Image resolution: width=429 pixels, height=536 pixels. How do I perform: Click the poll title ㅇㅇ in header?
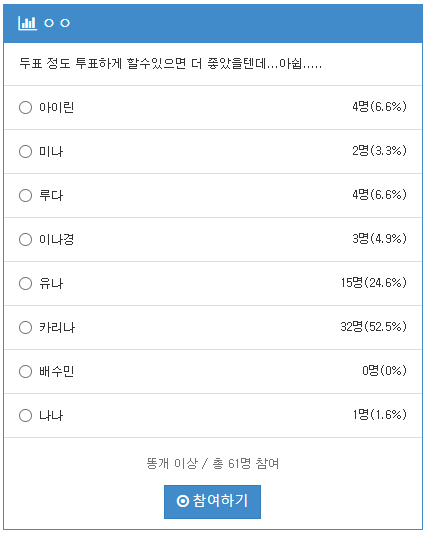tap(57, 23)
